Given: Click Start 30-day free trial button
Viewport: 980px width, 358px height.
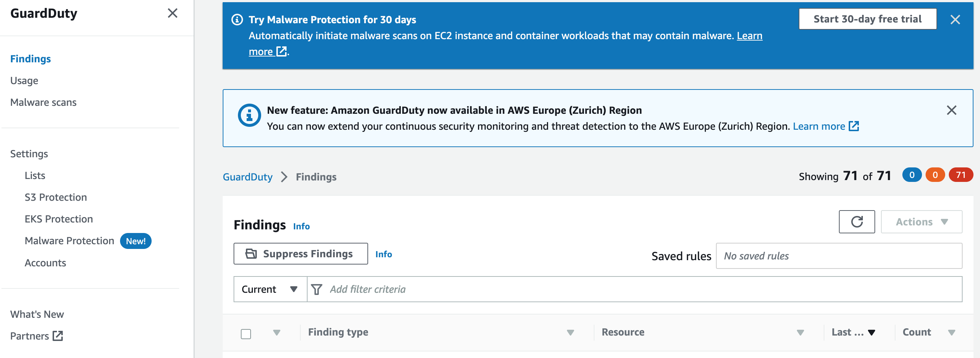Looking at the screenshot, I should point(867,19).
